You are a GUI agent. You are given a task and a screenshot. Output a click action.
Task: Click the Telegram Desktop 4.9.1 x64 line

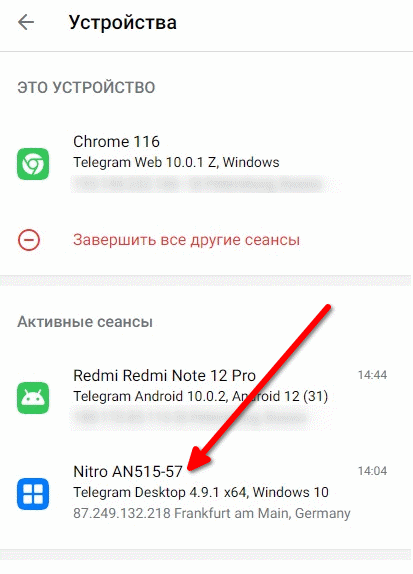pyautogui.click(x=201, y=492)
